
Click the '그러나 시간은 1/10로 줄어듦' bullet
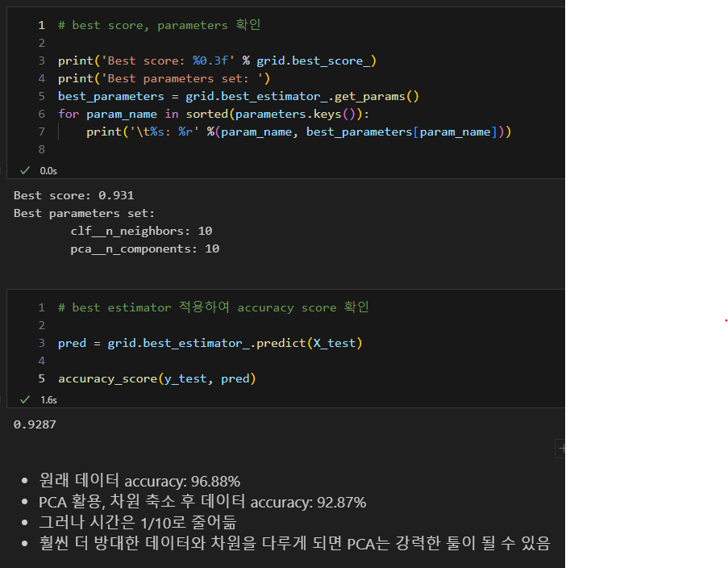pos(137,522)
